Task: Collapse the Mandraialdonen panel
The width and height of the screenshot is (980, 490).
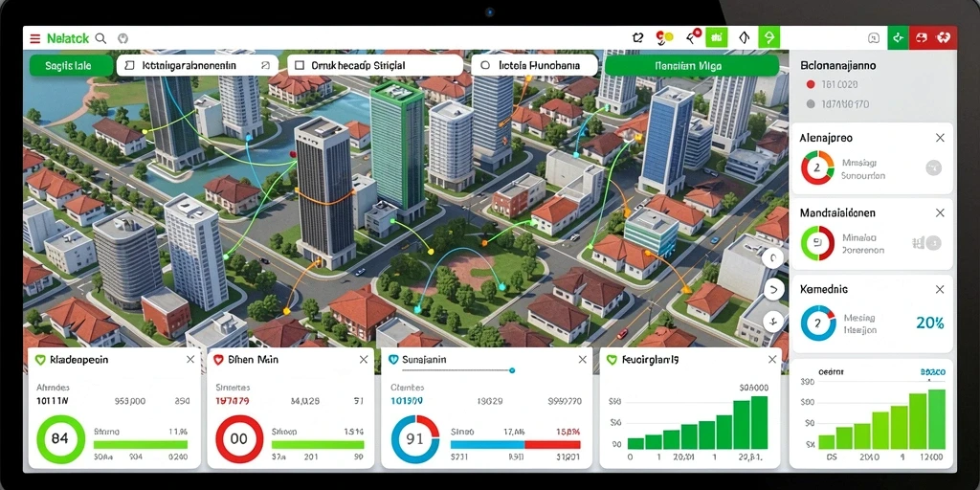Action: pyautogui.click(x=940, y=213)
